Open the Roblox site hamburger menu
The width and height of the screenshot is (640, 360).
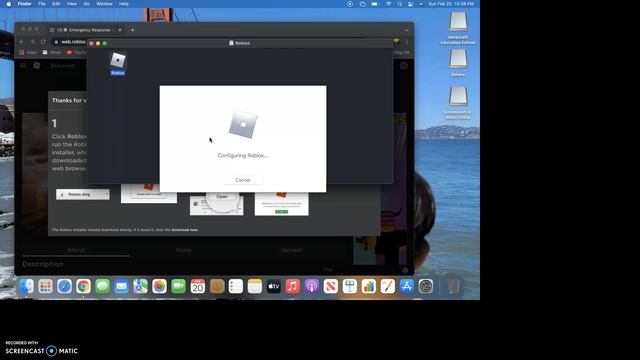pyautogui.click(x=23, y=65)
